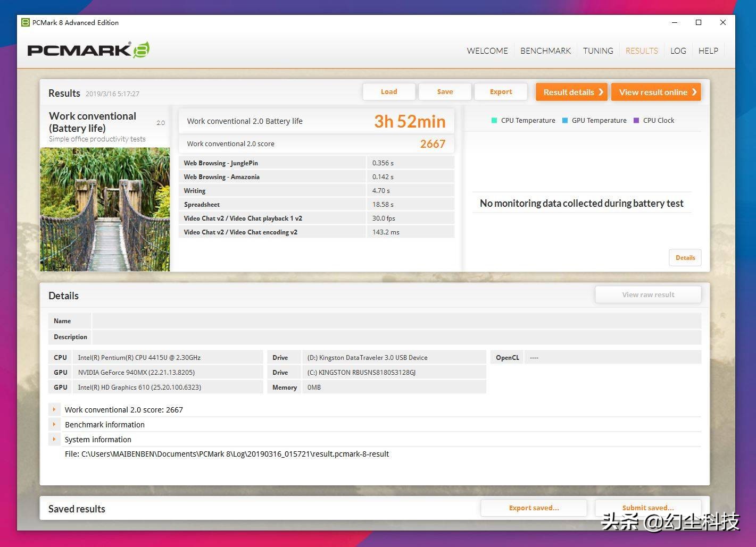The image size is (756, 547).
Task: Click the PCMark 8 logo
Action: tap(88, 50)
